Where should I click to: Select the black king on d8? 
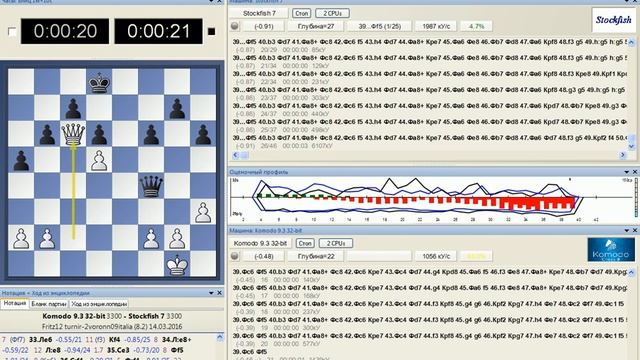point(99,82)
